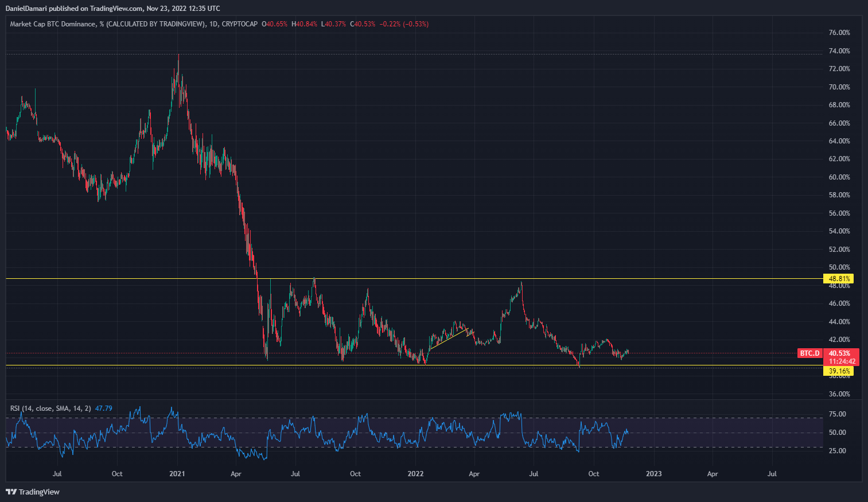
Task: Click the 11:24:42 bar countdown timer
Action: point(841,361)
